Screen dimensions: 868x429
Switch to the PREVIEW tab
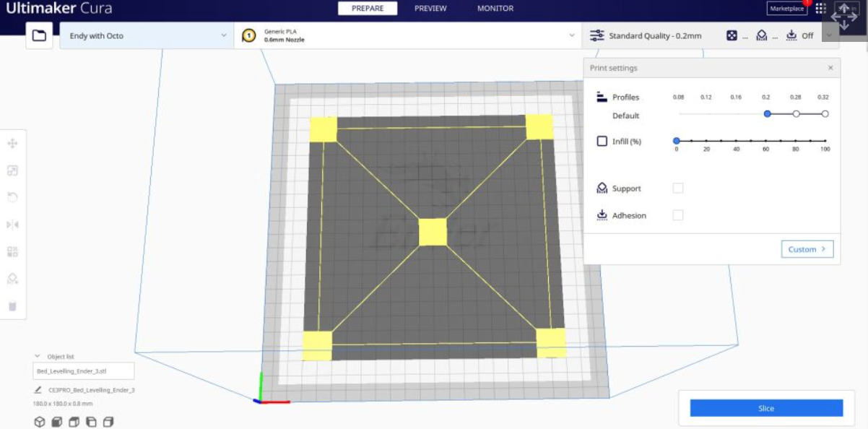[x=430, y=9]
